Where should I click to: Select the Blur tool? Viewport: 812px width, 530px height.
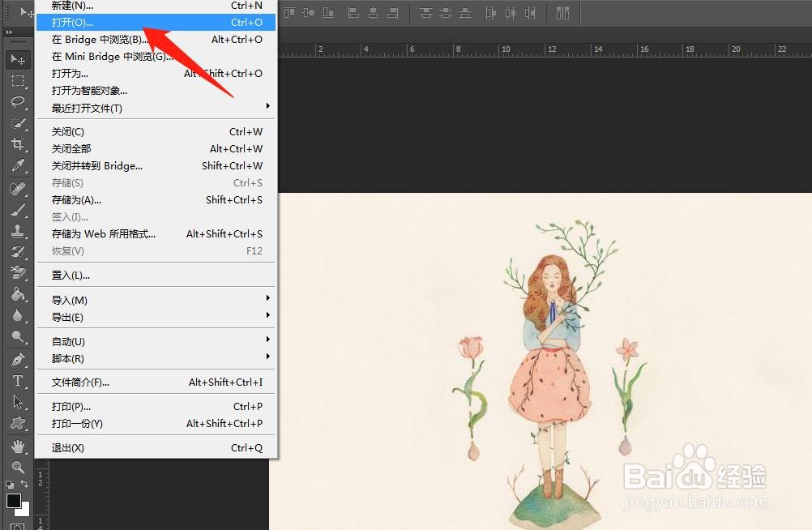click(x=18, y=315)
